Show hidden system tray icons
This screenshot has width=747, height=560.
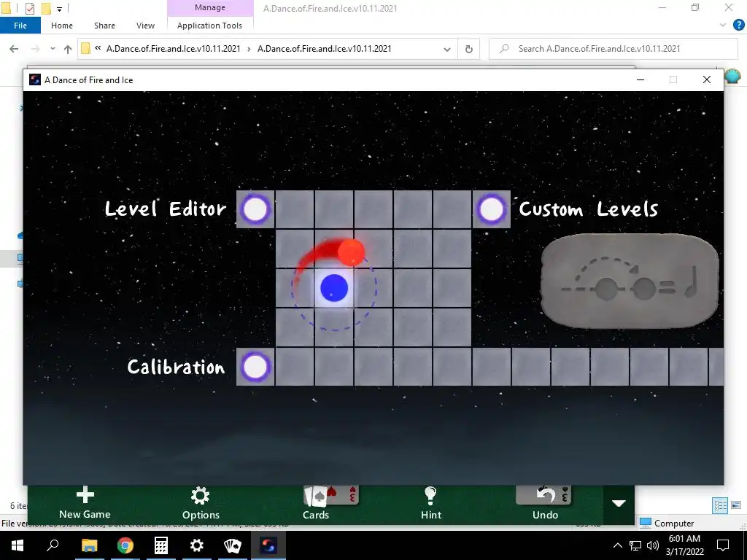point(617,545)
